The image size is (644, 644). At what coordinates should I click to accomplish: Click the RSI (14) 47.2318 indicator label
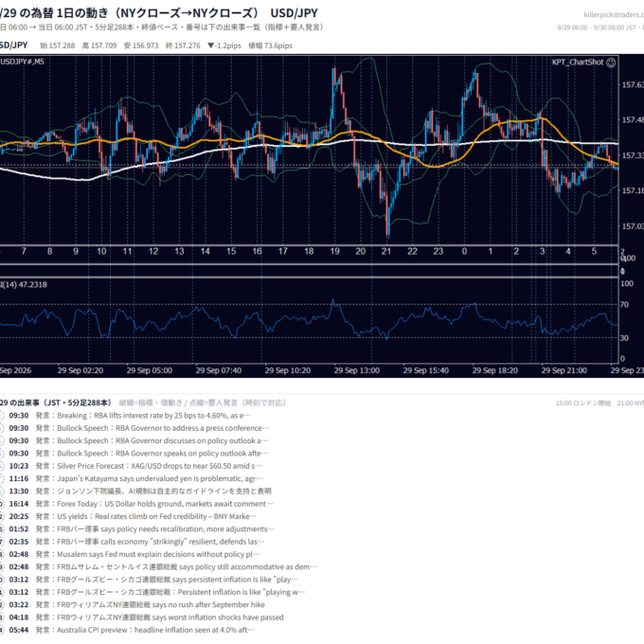(24, 285)
